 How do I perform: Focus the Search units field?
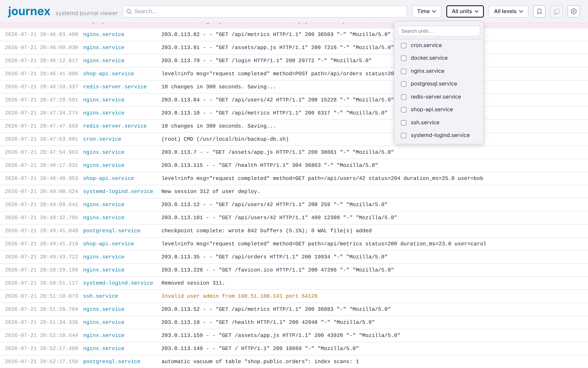point(439,31)
